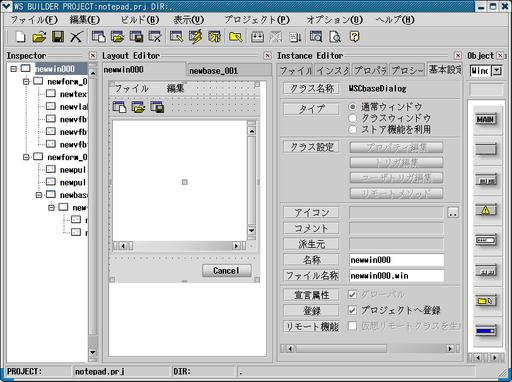Viewport: 512px width, 382px height.
Task: Click the new window icon inside Layout Editor
Action: [119, 107]
